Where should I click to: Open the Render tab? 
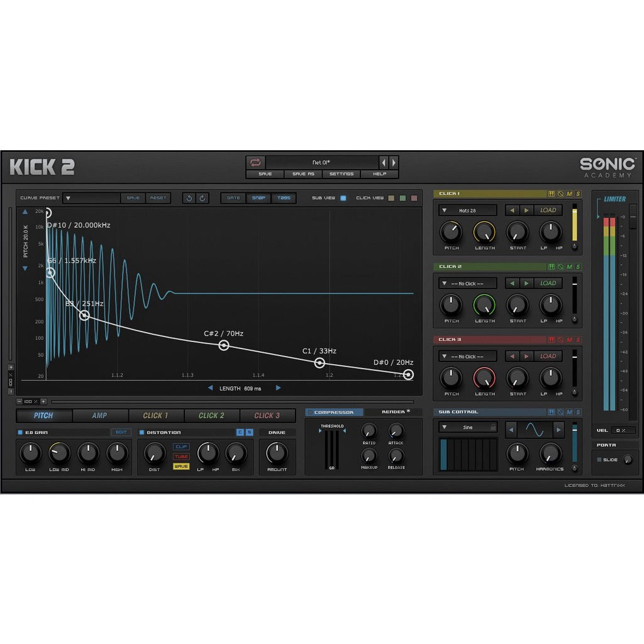click(393, 413)
